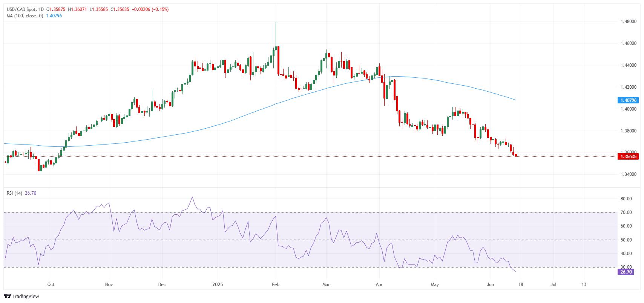Click the MA value 1.40796 in legend
The width and height of the screenshot is (644, 303).
(54, 16)
